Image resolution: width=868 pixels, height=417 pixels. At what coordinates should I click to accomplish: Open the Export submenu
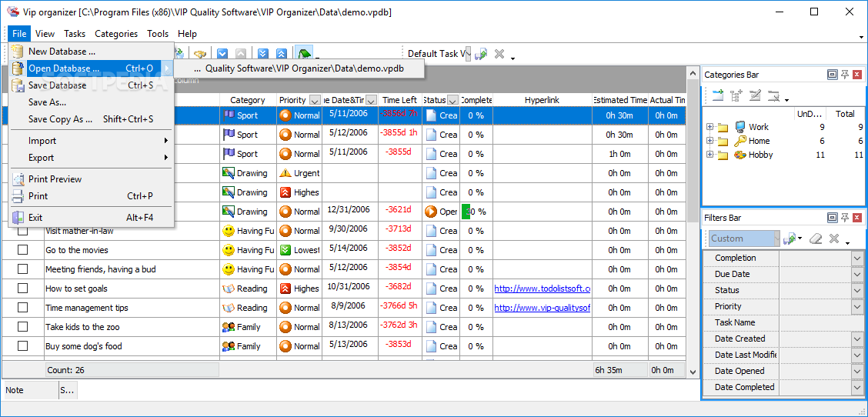[x=92, y=158]
